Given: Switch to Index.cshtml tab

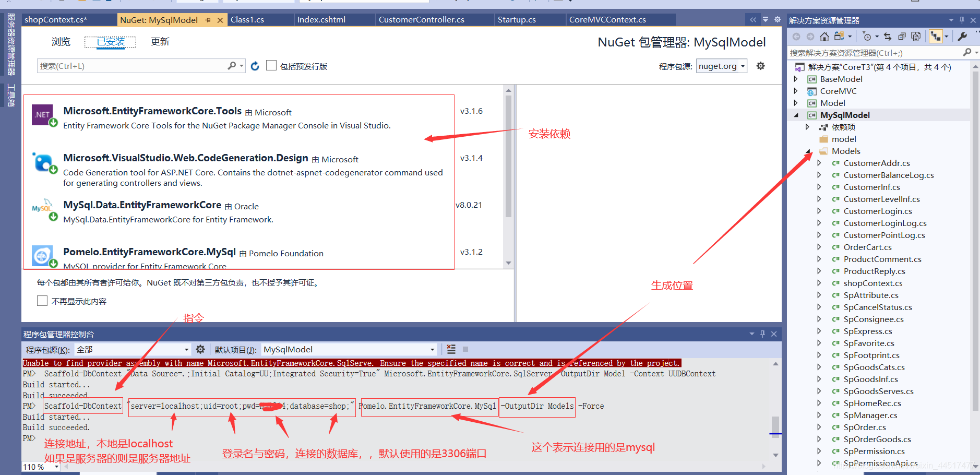Looking at the screenshot, I should 321,19.
